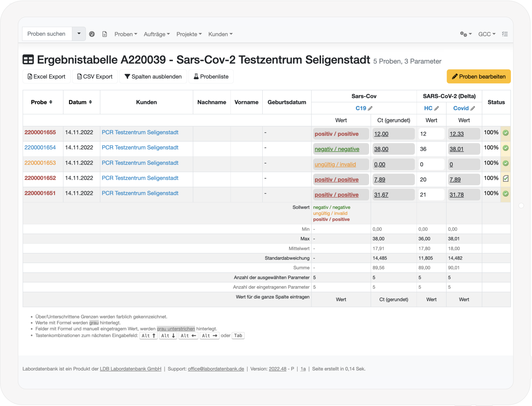Click inside the Proben suchen search field
532x406 pixels.
46,34
